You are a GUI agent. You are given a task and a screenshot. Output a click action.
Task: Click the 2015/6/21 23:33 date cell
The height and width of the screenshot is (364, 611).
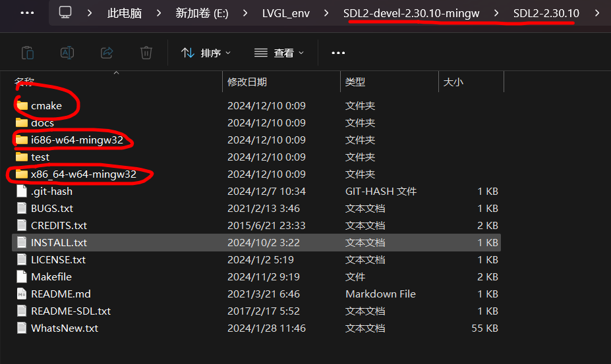pos(266,225)
